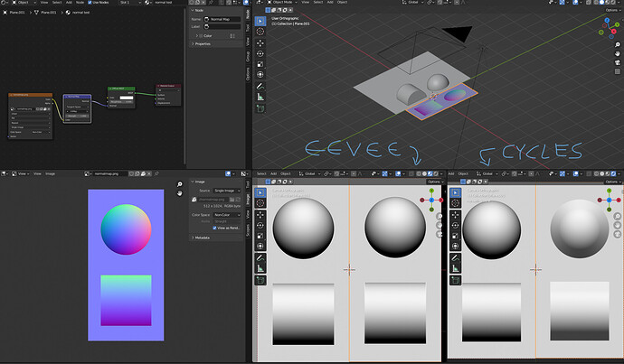624x364 pixels.
Task: Select the Annotate tool in Cycles viewport
Action: pos(455,257)
